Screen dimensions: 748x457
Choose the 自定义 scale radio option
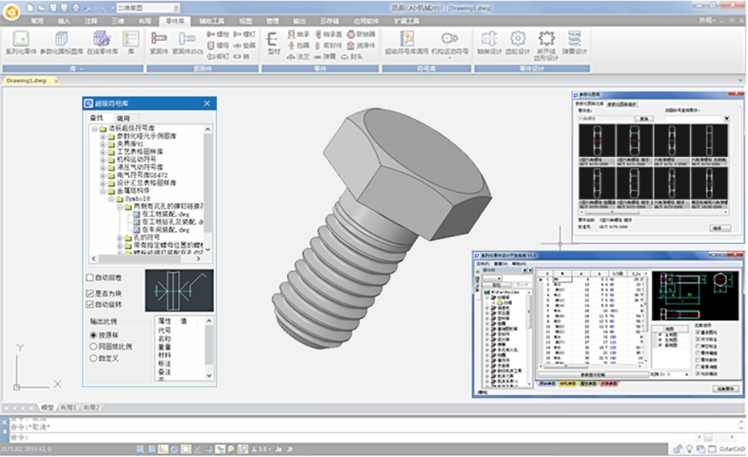point(93,356)
